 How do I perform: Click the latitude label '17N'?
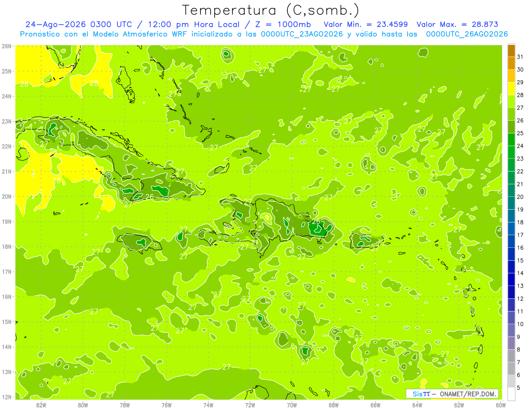(x=7, y=272)
